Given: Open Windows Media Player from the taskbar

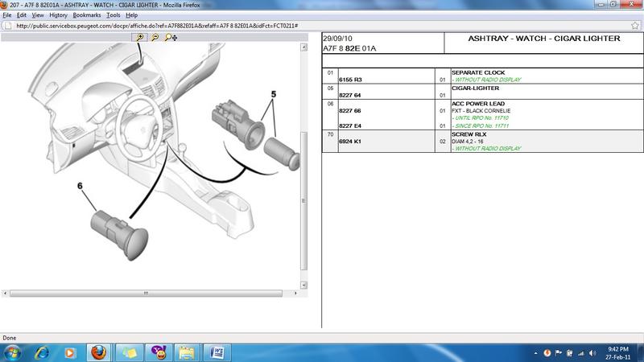Looking at the screenshot, I should pyautogui.click(x=70, y=352).
